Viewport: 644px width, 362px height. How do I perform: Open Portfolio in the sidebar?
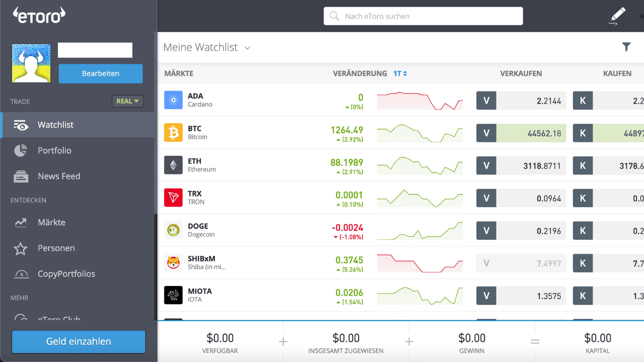[x=54, y=150]
